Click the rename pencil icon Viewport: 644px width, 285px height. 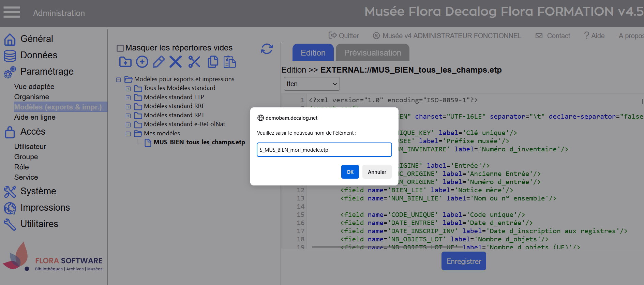pyautogui.click(x=159, y=62)
